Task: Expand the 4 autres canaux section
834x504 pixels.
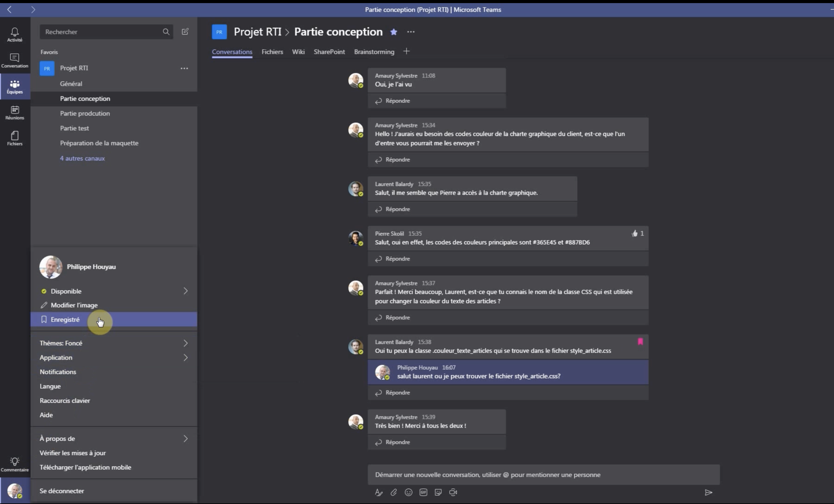Action: (82, 158)
